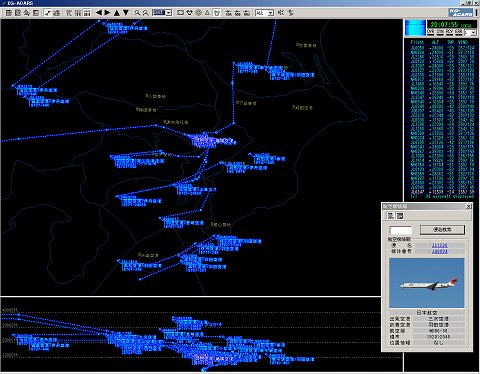Click the second magnifier zoom icon beside scale dropdown
Screen dimensions: 480x374
[145, 13]
